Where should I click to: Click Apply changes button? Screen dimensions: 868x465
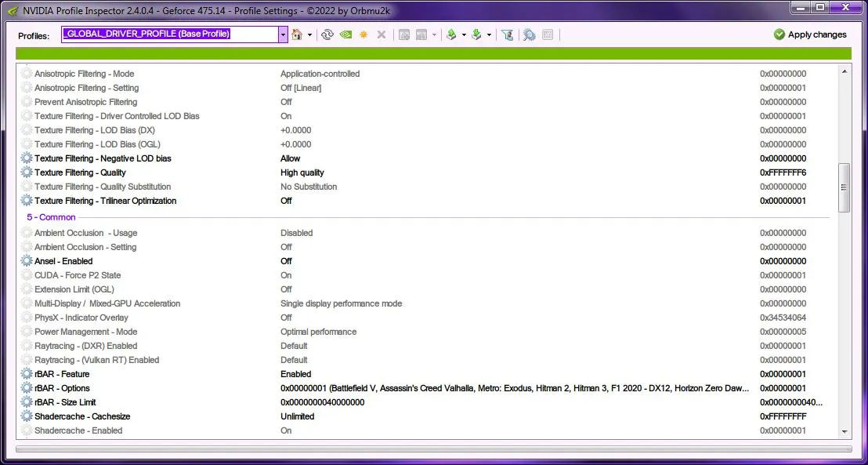[810, 35]
